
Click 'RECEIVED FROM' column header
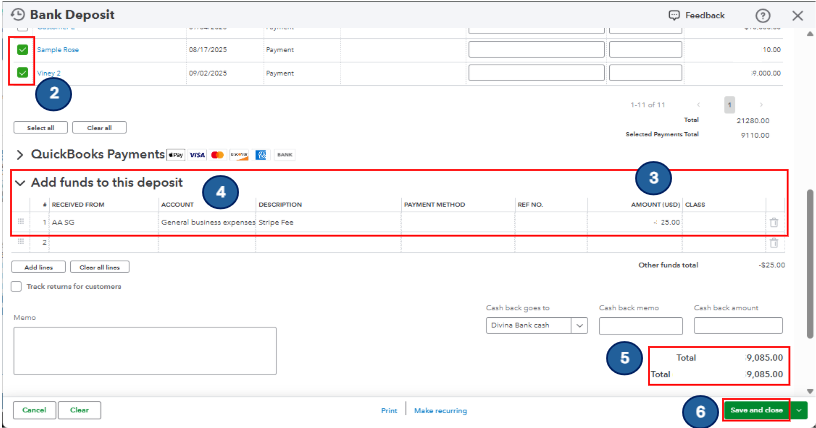tap(78, 205)
